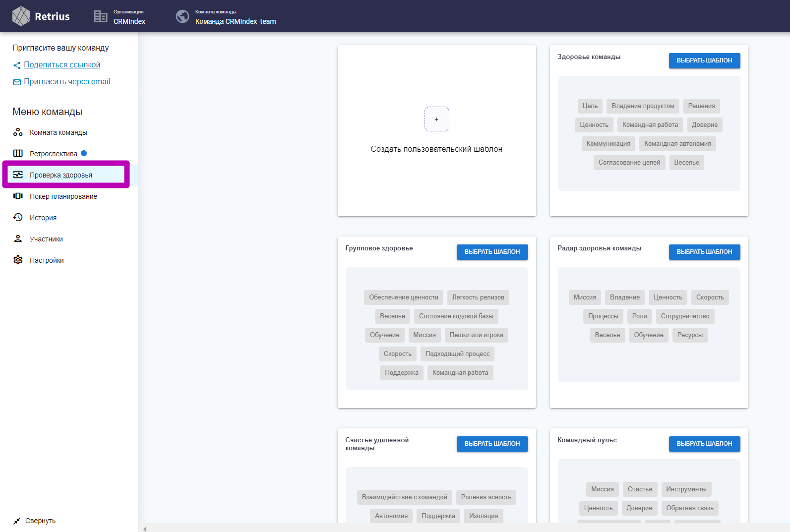Click the Ресурсы tag

tap(690, 335)
